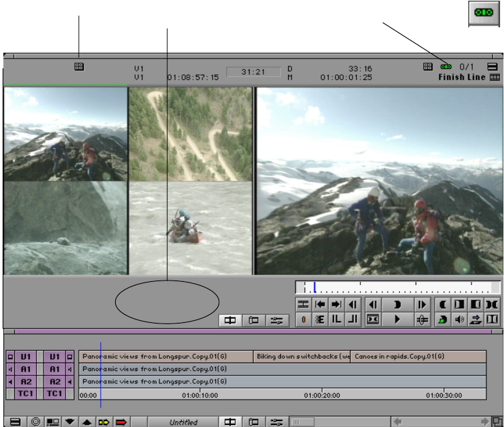Click the second mark button right of Mark IN
This screenshot has width=504, height=427.
(x=459, y=304)
